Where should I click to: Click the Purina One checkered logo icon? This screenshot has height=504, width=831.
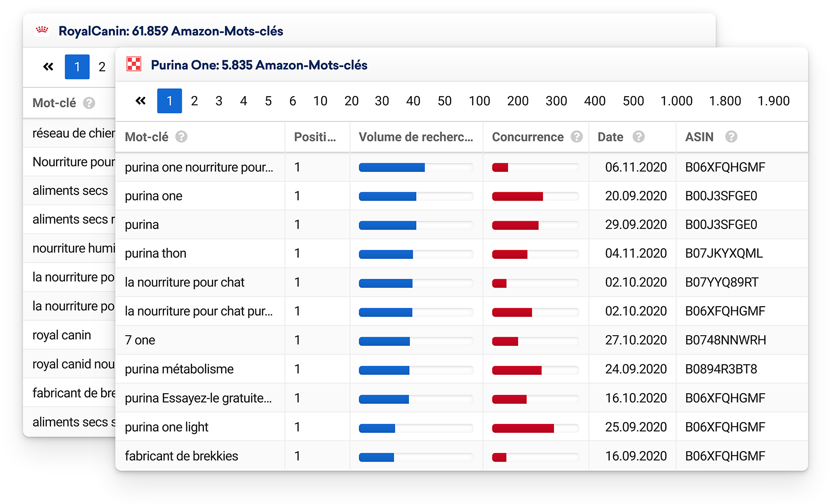(134, 64)
